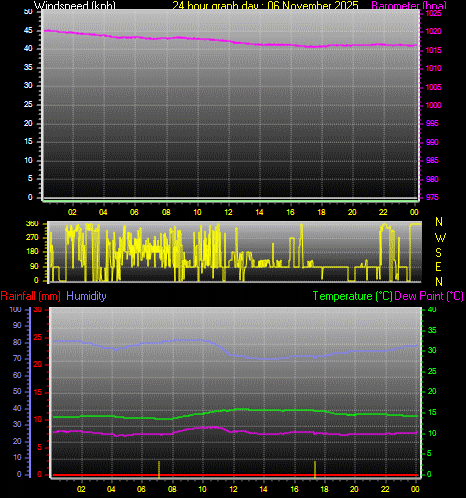Image resolution: width=466 pixels, height=498 pixels.
Task: Select the "1025" barometer axis value
Action: click(x=434, y=13)
